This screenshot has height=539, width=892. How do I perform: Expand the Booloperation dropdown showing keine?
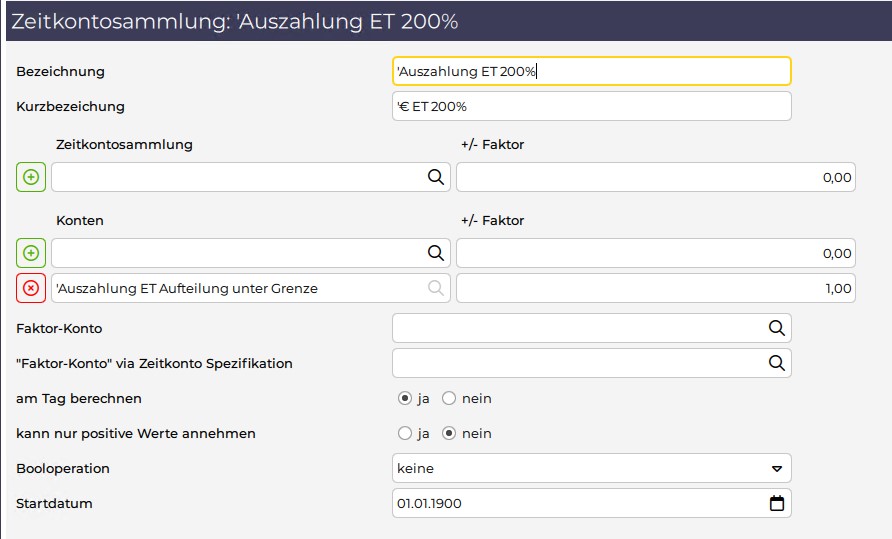(x=592, y=468)
